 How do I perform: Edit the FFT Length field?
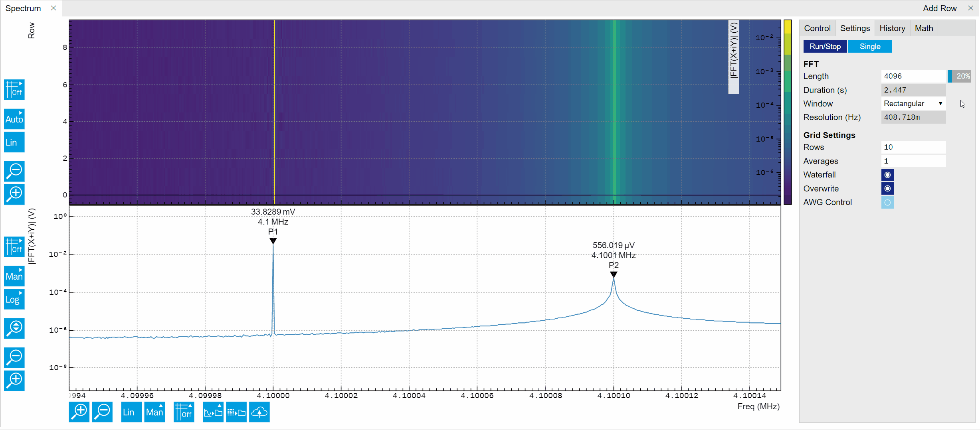913,76
